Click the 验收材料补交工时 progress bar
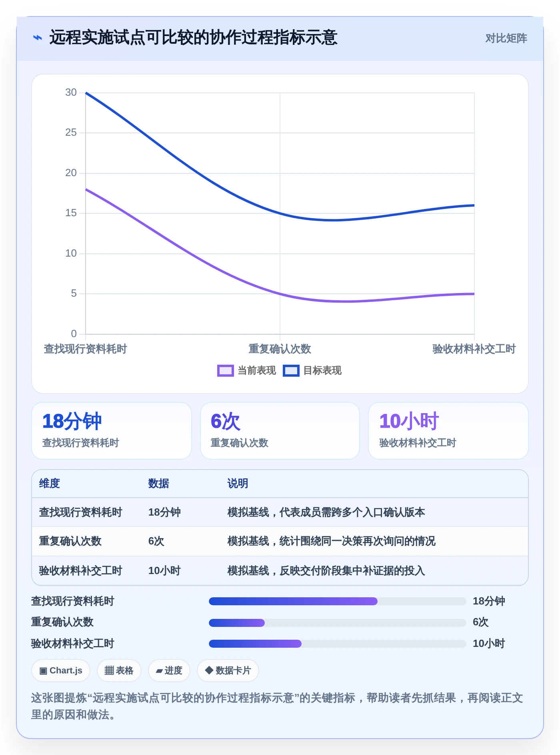 pos(337,644)
